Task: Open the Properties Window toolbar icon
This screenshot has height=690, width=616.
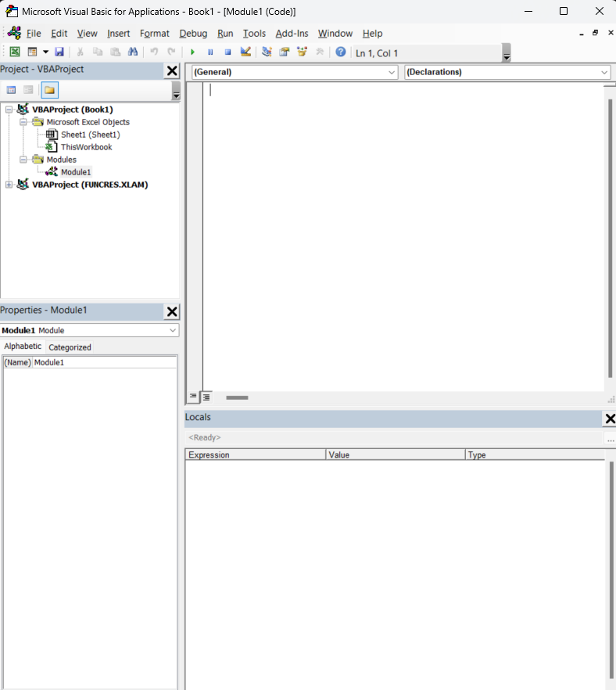Action: (284, 52)
